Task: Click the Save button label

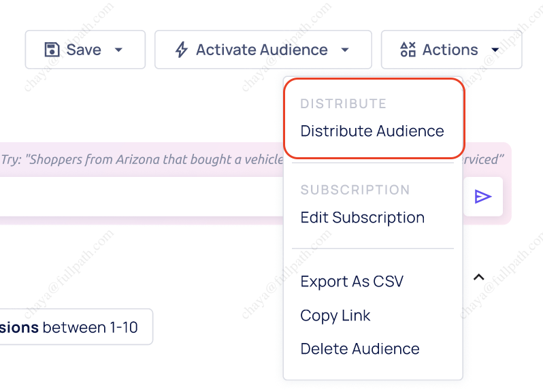Action: 84,50
